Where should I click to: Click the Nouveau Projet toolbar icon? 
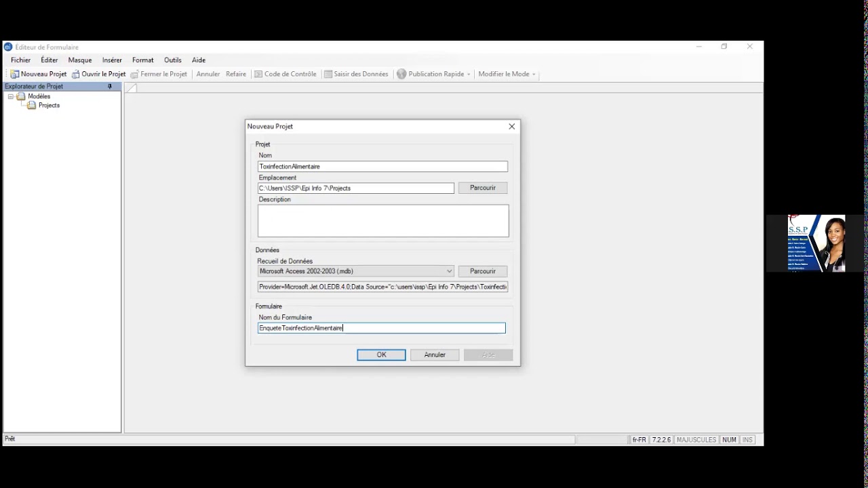[14, 74]
